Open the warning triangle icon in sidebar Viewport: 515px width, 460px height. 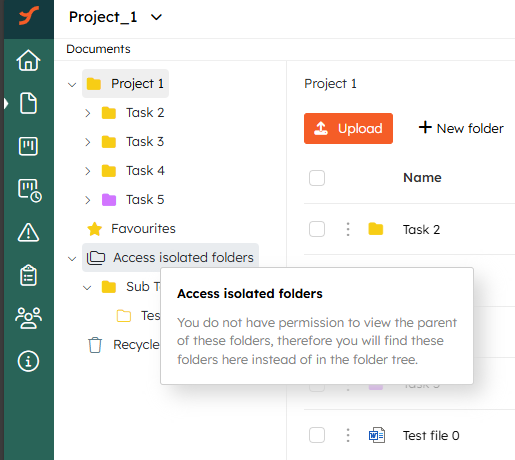point(28,232)
